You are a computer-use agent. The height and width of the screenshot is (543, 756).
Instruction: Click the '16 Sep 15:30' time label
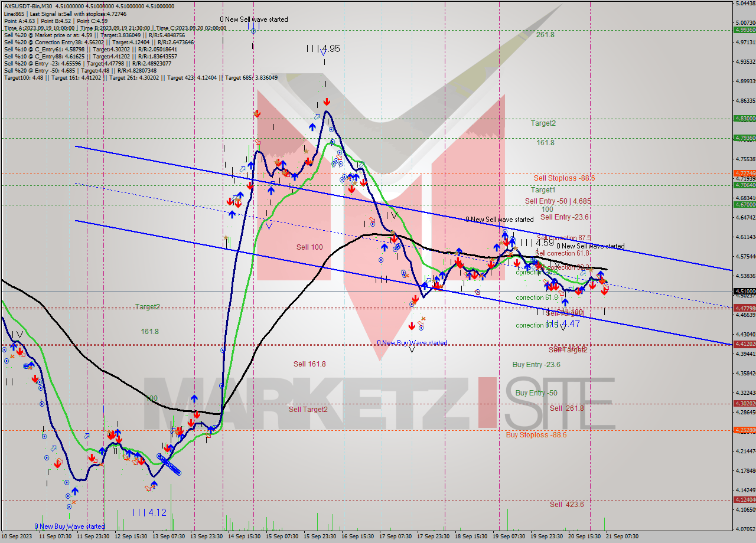358,537
